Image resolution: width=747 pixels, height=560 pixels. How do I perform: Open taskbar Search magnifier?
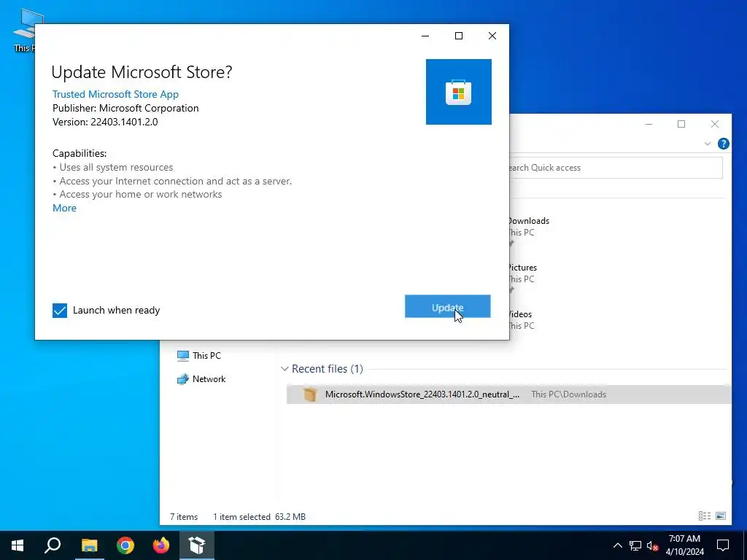(53, 545)
